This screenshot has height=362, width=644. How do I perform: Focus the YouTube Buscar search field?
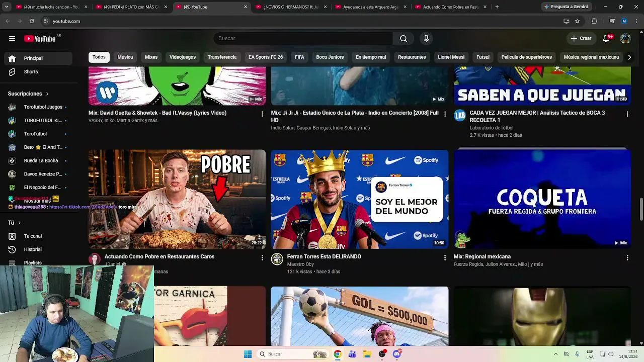(x=303, y=39)
